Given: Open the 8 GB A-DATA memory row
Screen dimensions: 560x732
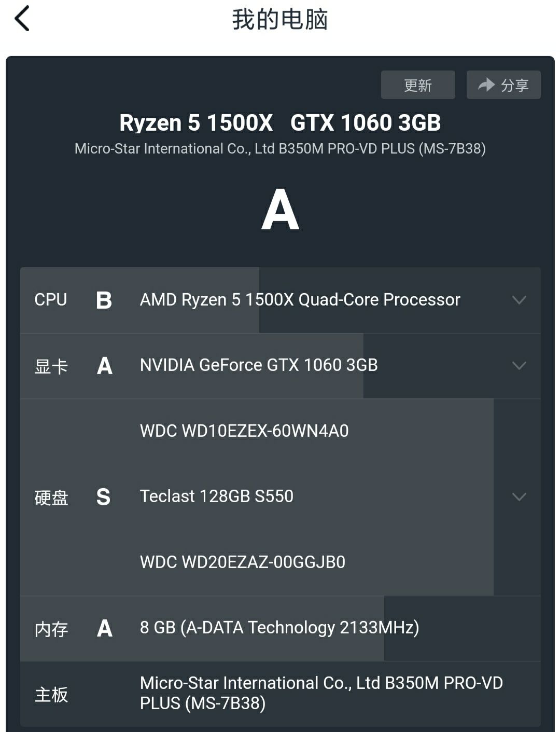Looking at the screenshot, I should pos(280,628).
